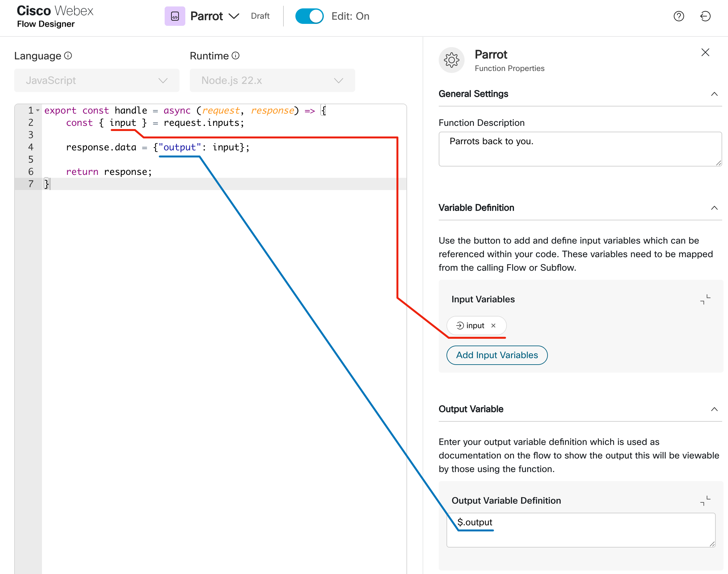Collapse the Output Variable section
The width and height of the screenshot is (728, 574).
(x=714, y=409)
